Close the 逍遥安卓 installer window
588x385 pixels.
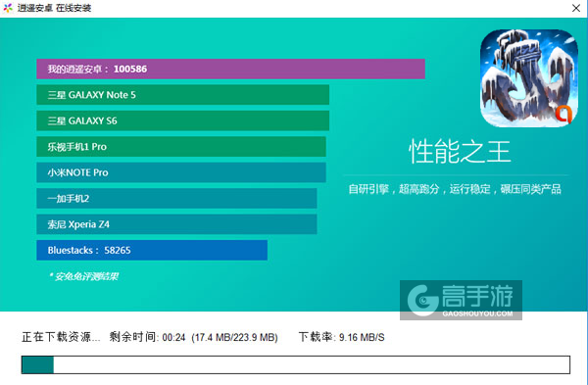click(x=576, y=8)
